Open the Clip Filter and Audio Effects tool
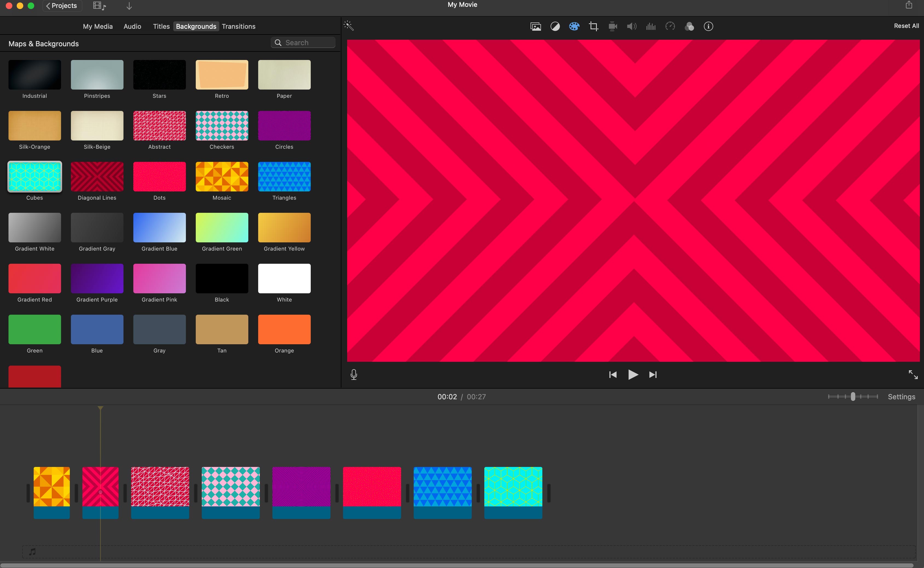Screen dimensions: 924x568 tap(689, 26)
